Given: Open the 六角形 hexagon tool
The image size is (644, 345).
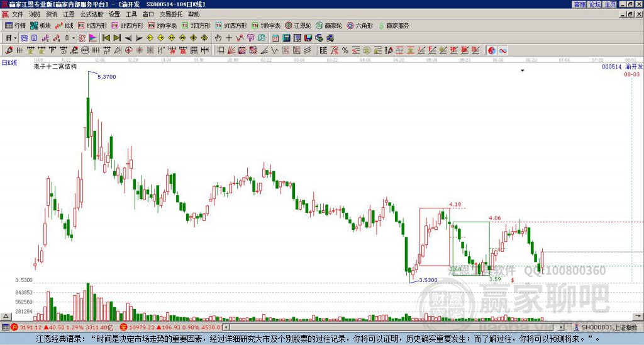Looking at the screenshot, I should [360, 25].
